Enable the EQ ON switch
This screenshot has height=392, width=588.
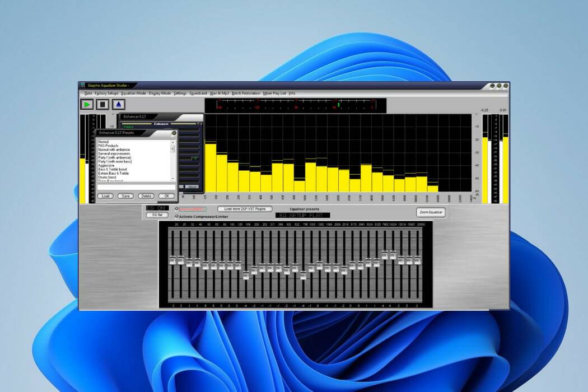point(156,208)
